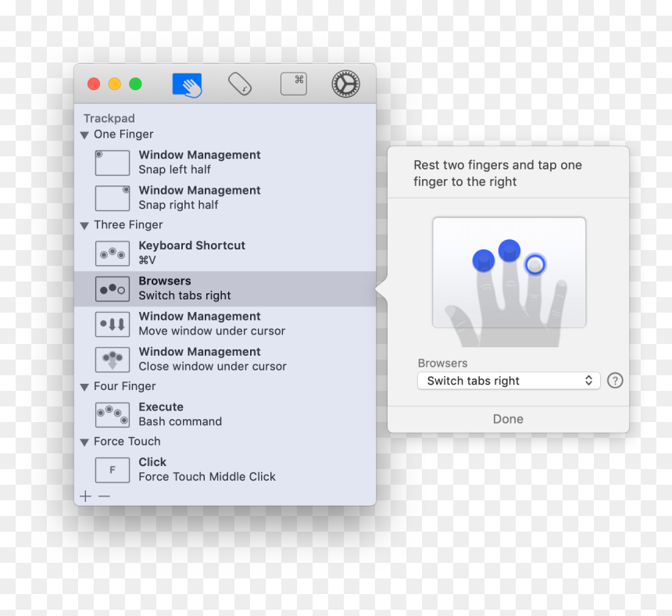Zoom the window with the green button
The image size is (672, 616).
pos(135,84)
